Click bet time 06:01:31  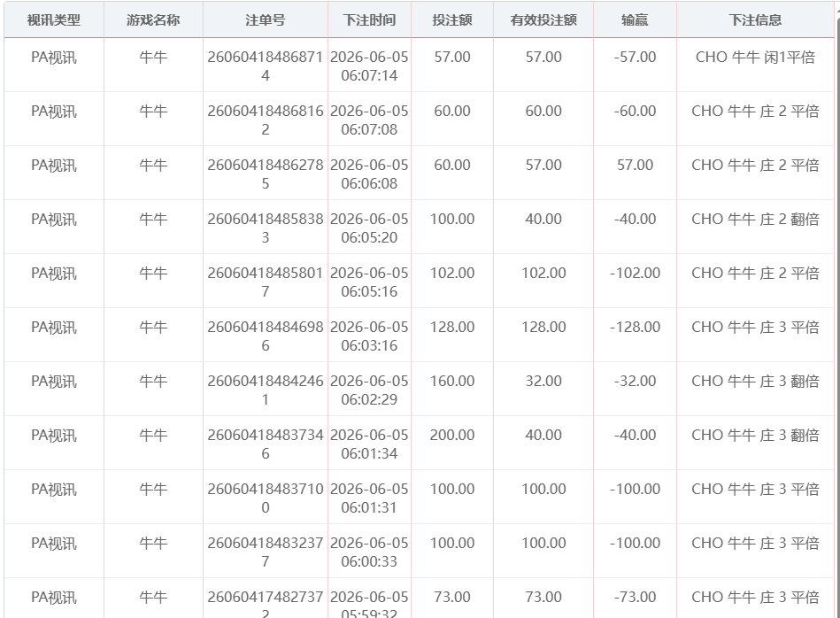pos(369,507)
